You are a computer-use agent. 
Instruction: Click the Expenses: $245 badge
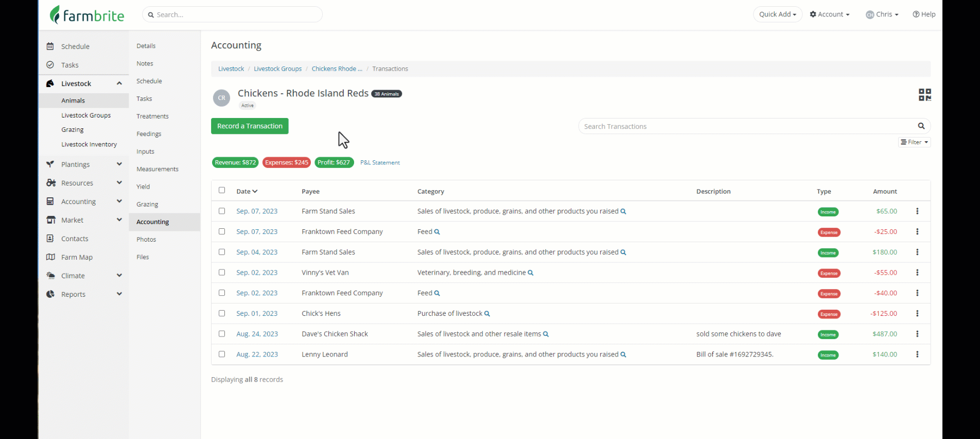tap(287, 163)
